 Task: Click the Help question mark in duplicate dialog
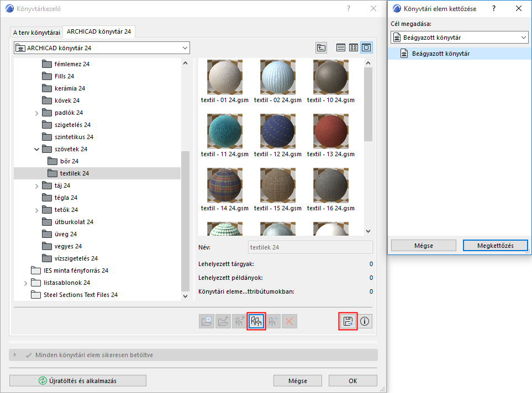494,8
